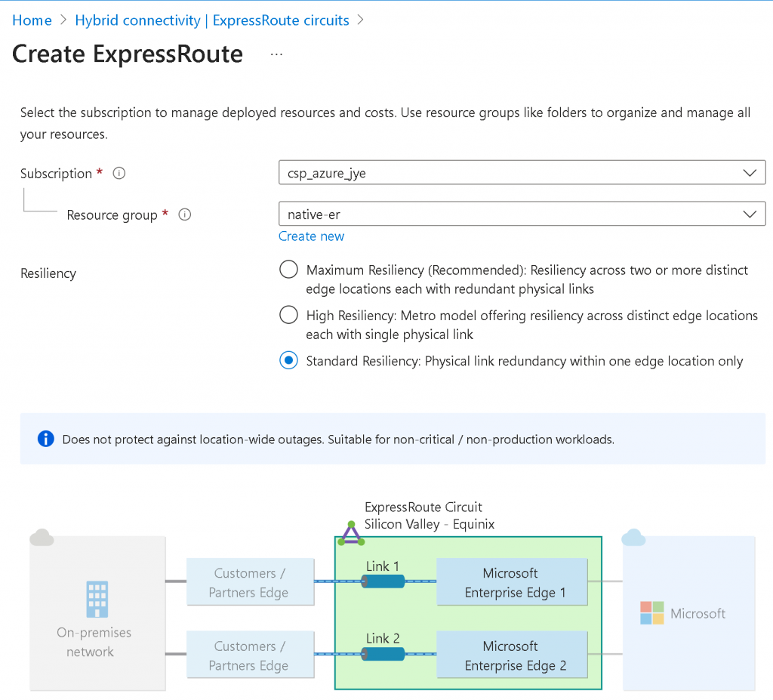Navigate to Hybrid connectivity ExpressRoute circuits breadcrumb
773x700 pixels.
point(212,20)
